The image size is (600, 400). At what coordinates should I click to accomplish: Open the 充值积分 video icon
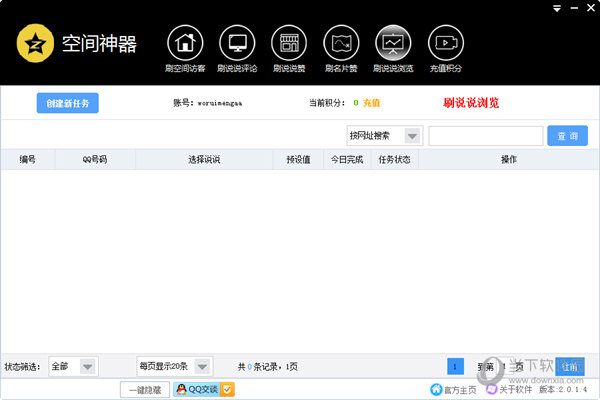(446, 43)
